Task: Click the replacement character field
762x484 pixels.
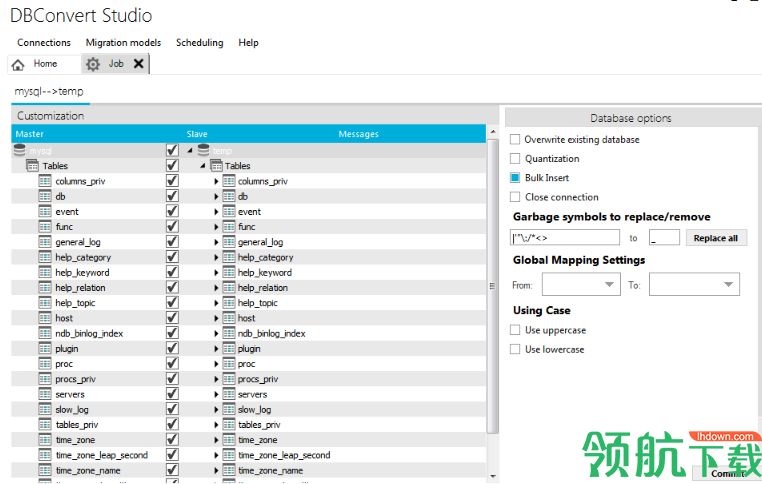Action: pos(664,238)
